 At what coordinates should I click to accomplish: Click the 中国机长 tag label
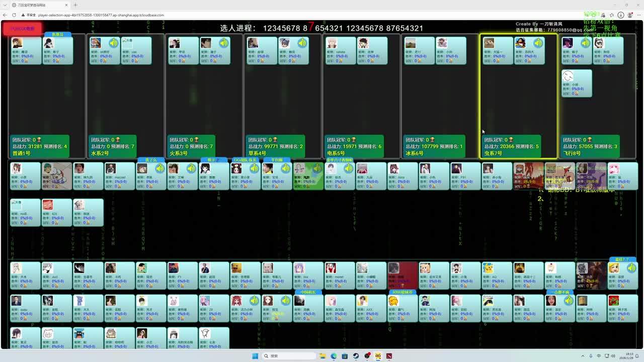click(308, 292)
